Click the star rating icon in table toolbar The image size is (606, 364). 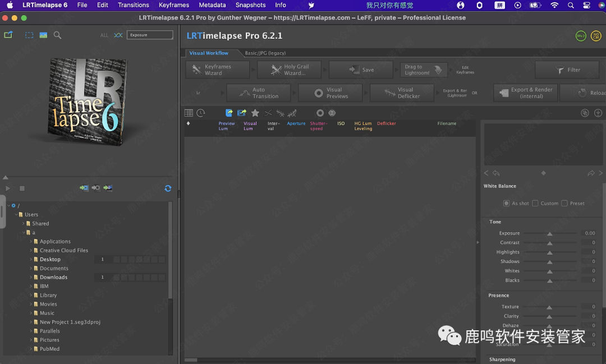point(255,113)
